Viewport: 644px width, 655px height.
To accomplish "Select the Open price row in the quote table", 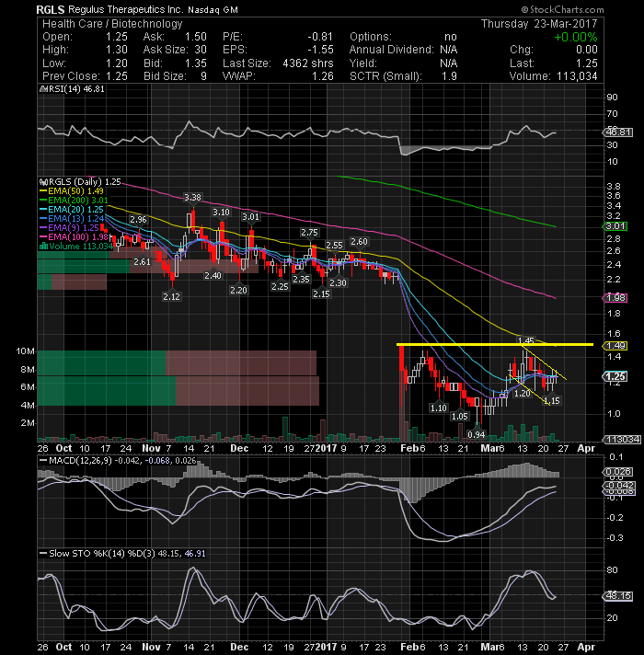I will tap(85, 37).
